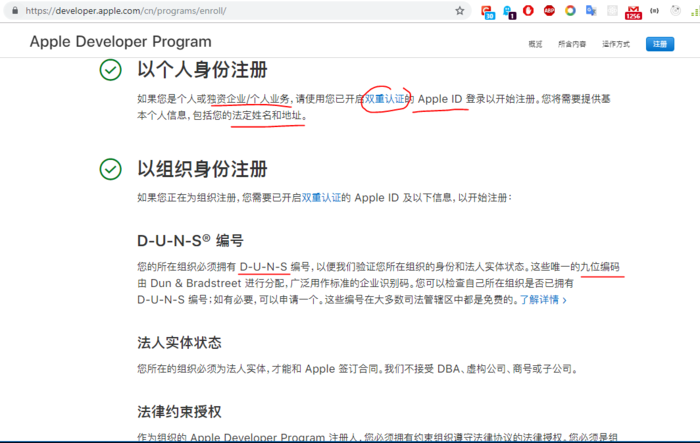Click the 以个人身份注册 heading
The height and width of the screenshot is (443, 700).
[x=202, y=70]
